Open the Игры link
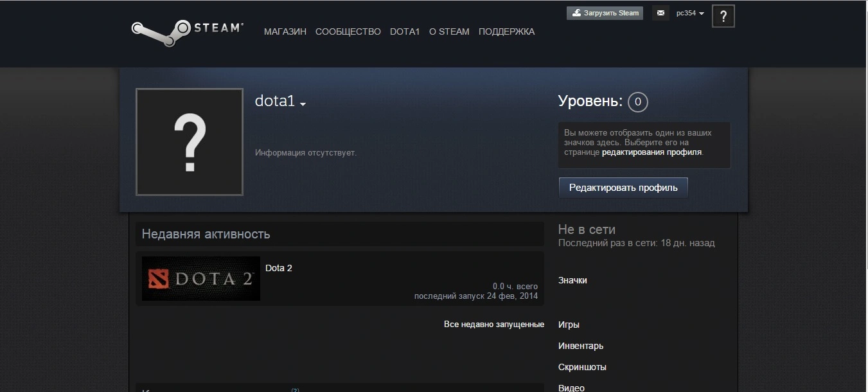The height and width of the screenshot is (392, 868). coord(569,325)
